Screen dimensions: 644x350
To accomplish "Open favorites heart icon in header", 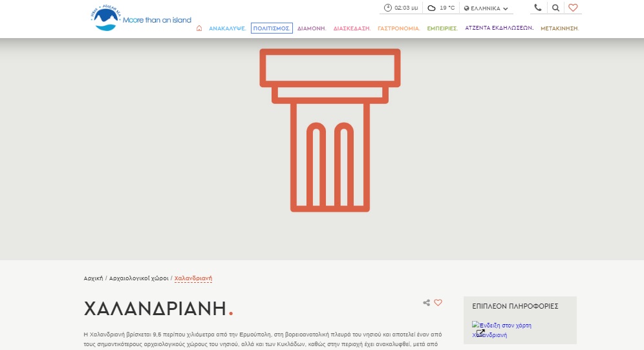I will pyautogui.click(x=573, y=8).
